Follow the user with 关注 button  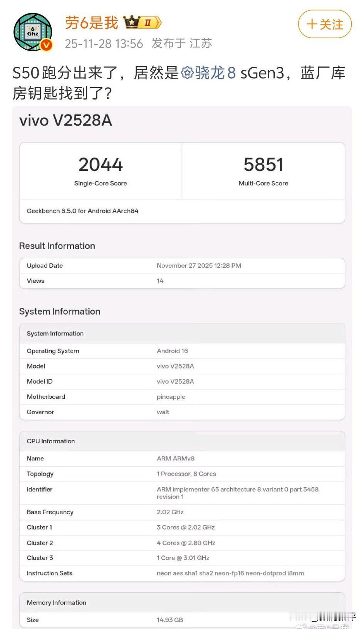click(x=325, y=24)
